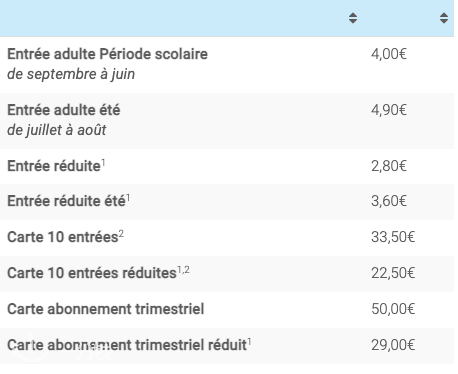
Task: Open footnote 2 after 'Carte 10 entrées'
Action: (121, 234)
